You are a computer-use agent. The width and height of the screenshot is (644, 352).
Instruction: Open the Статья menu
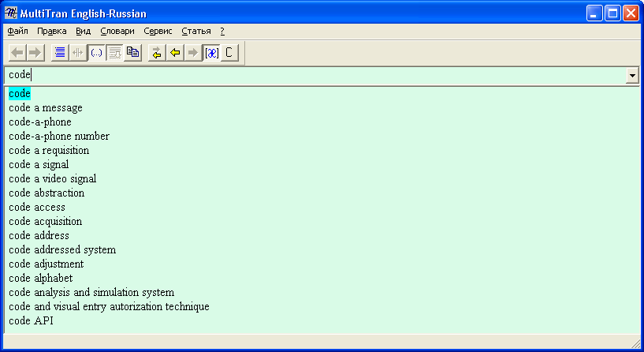tap(196, 31)
